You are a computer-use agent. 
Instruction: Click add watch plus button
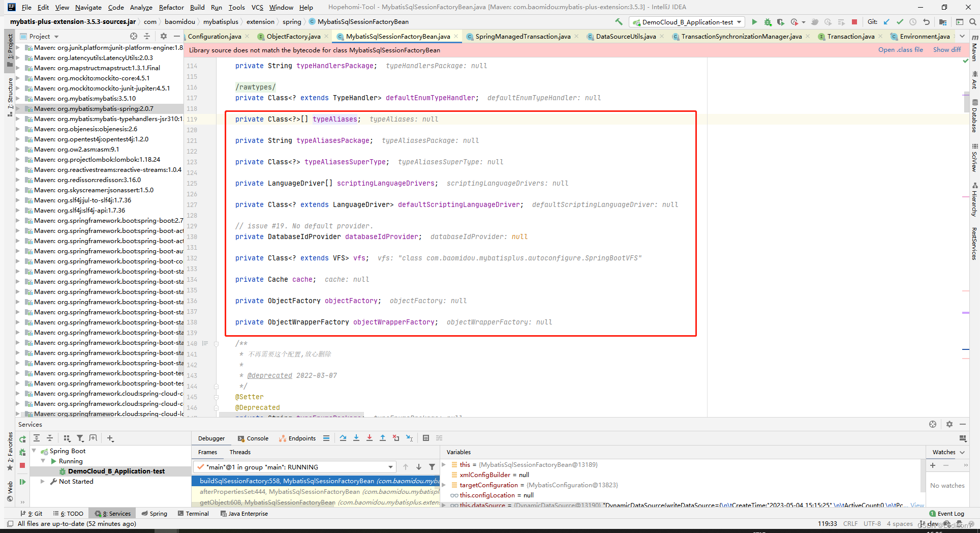[x=933, y=465]
